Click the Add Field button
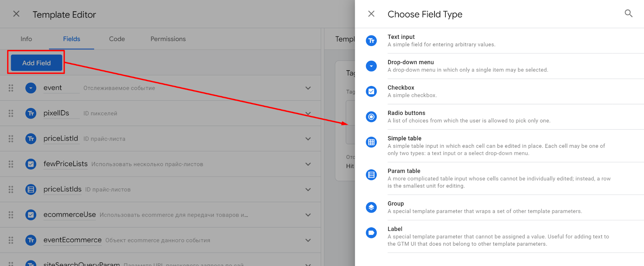This screenshot has height=266, width=644. click(x=36, y=63)
